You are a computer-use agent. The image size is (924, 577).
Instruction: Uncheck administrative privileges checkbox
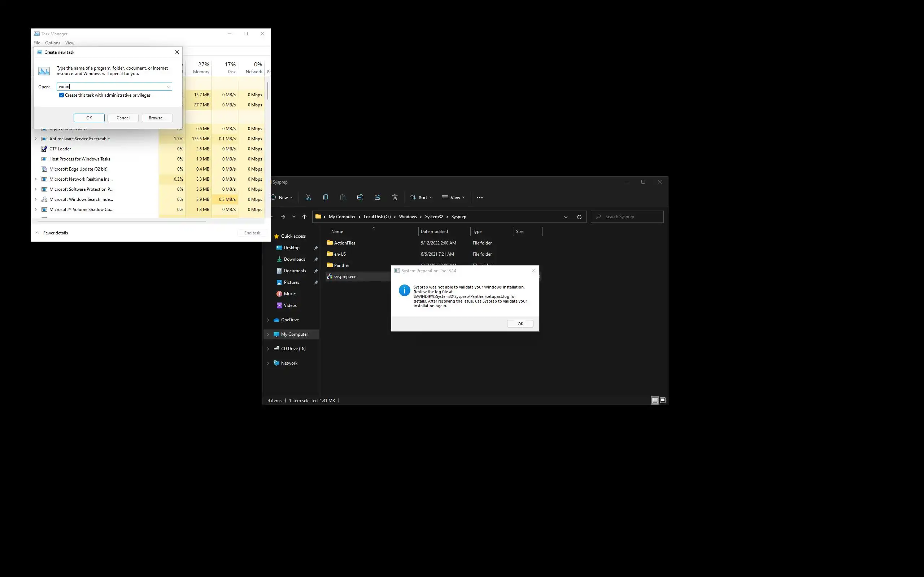tap(61, 95)
